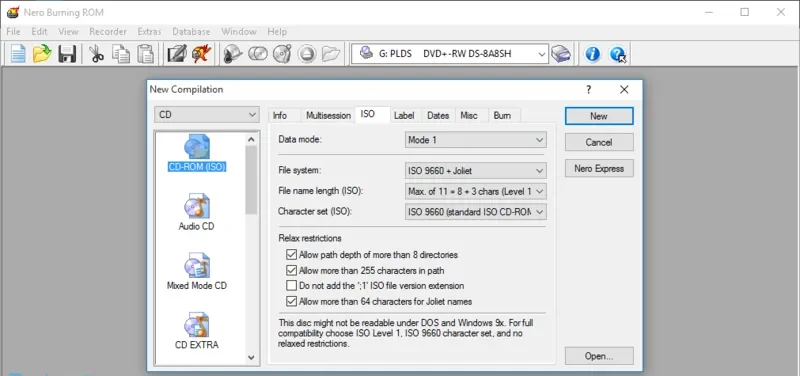
Task: Click the disc with music note icon
Action: 282,54
